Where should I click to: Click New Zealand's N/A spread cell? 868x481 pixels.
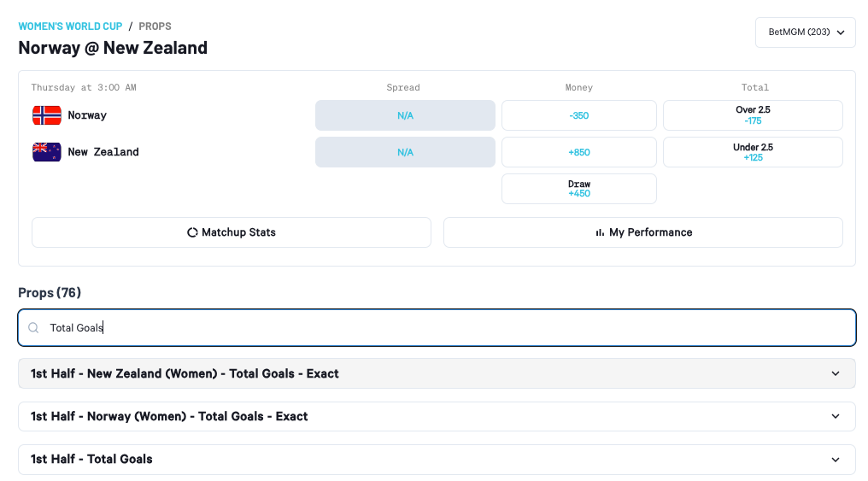(405, 152)
